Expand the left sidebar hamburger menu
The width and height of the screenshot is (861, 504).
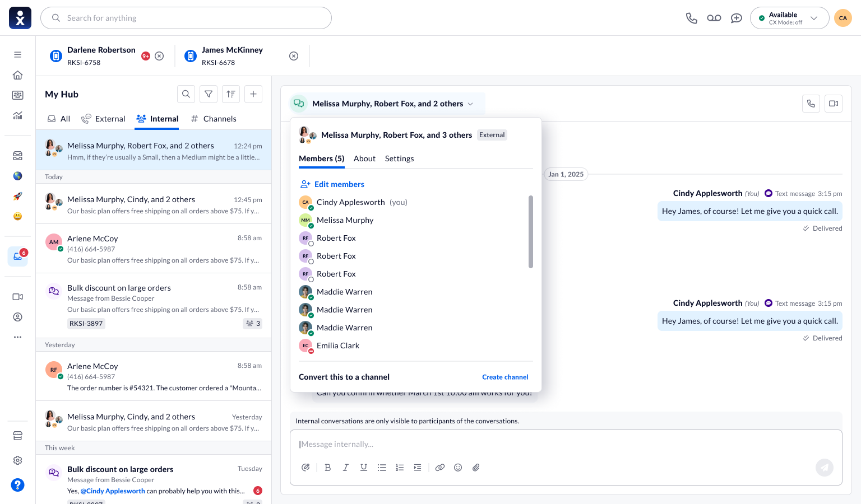click(18, 55)
